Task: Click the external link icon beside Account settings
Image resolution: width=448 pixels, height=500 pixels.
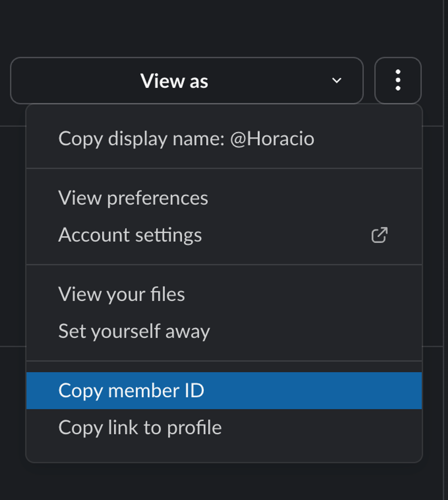Action: click(379, 235)
